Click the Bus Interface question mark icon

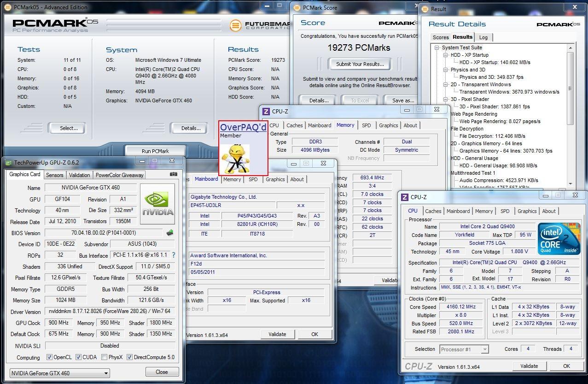point(174,255)
